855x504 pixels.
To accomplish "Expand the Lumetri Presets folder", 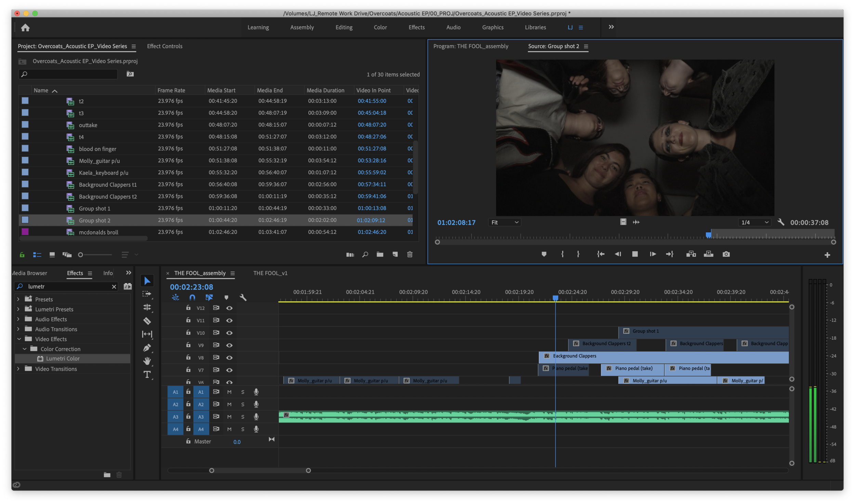I will (18, 309).
